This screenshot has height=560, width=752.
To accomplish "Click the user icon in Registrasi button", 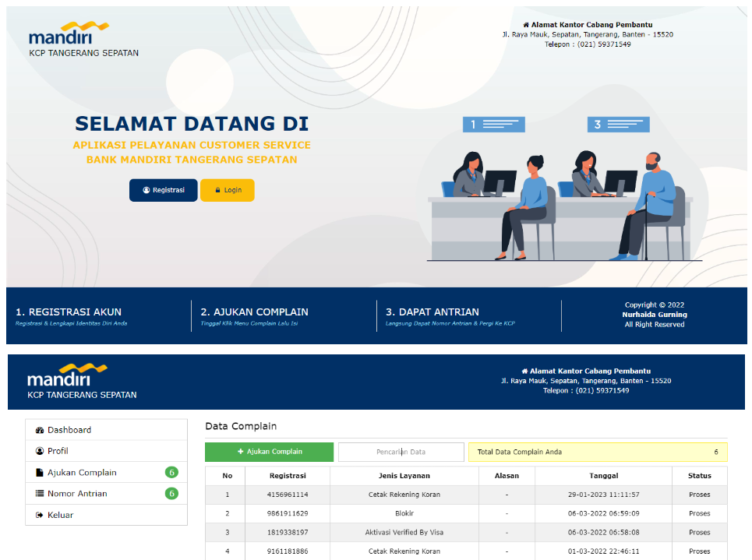I will coord(147,190).
